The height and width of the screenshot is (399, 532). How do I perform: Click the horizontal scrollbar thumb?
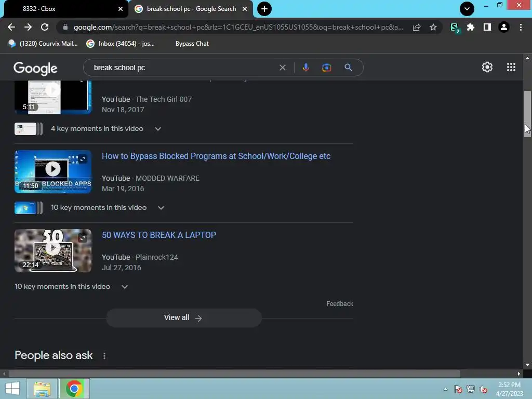pyautogui.click(x=234, y=374)
